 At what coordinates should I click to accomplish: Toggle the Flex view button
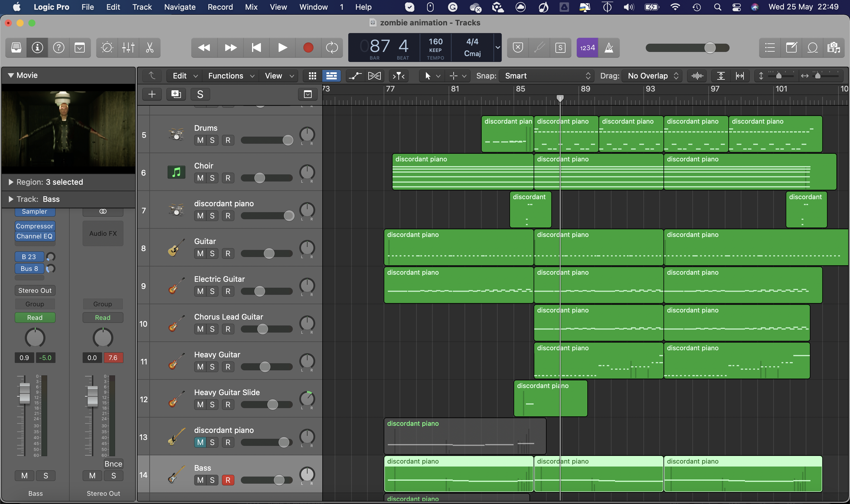(375, 76)
